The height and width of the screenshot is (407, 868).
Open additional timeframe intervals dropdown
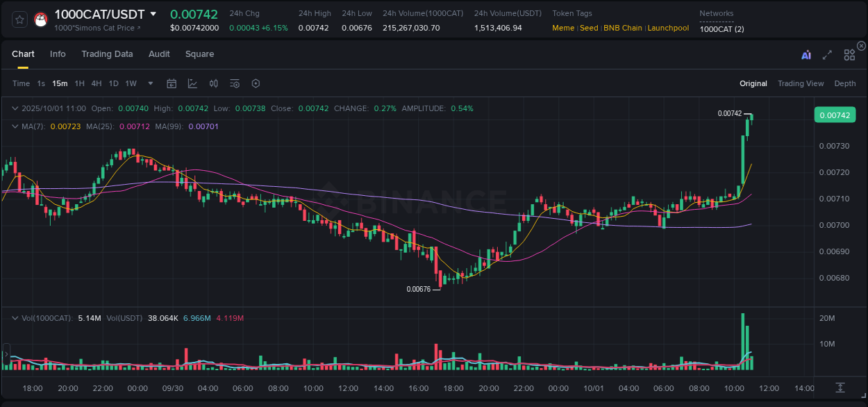pos(149,83)
